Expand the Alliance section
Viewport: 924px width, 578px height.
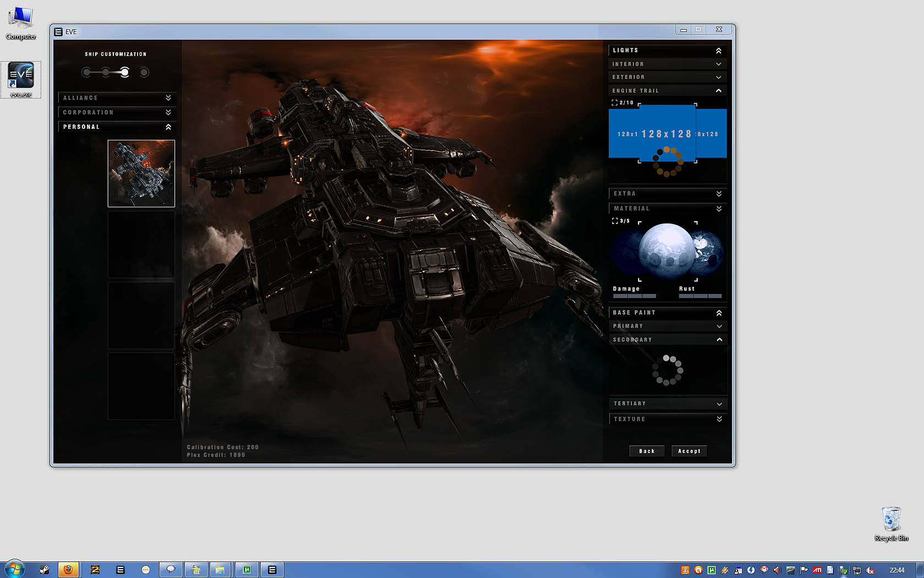117,98
